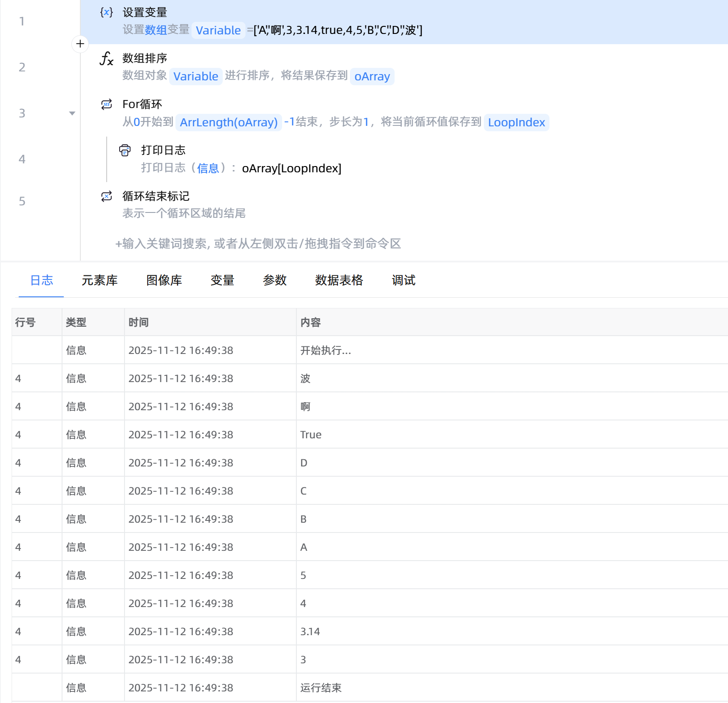728x703 pixels.
Task: Open the 数据表格 tab
Action: [339, 280]
